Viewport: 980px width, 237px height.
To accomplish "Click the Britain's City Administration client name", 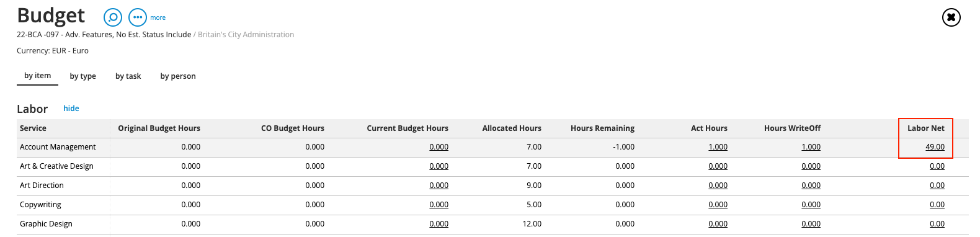I will (246, 35).
